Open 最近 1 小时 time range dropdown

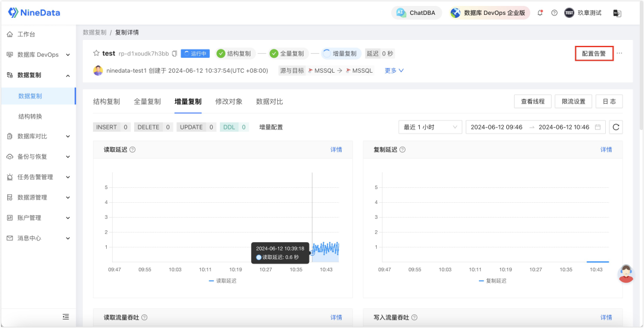(x=430, y=127)
